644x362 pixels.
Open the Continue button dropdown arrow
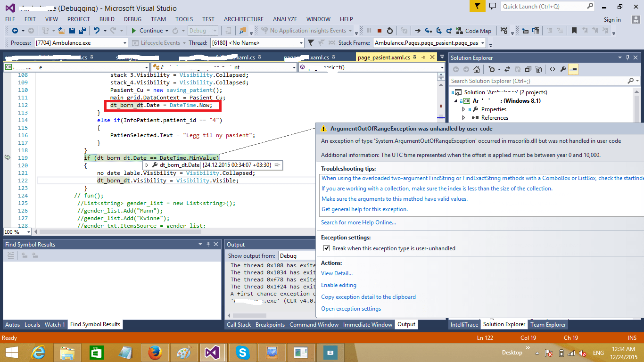coord(166,31)
